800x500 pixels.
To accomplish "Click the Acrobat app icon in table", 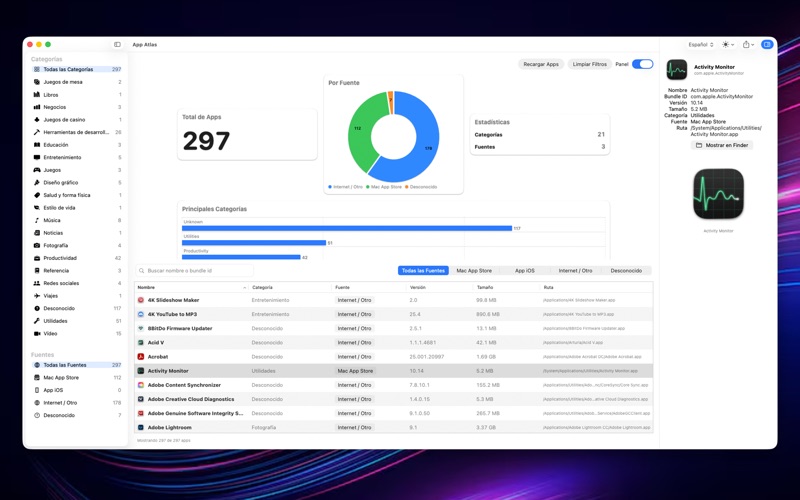I will point(141,357).
